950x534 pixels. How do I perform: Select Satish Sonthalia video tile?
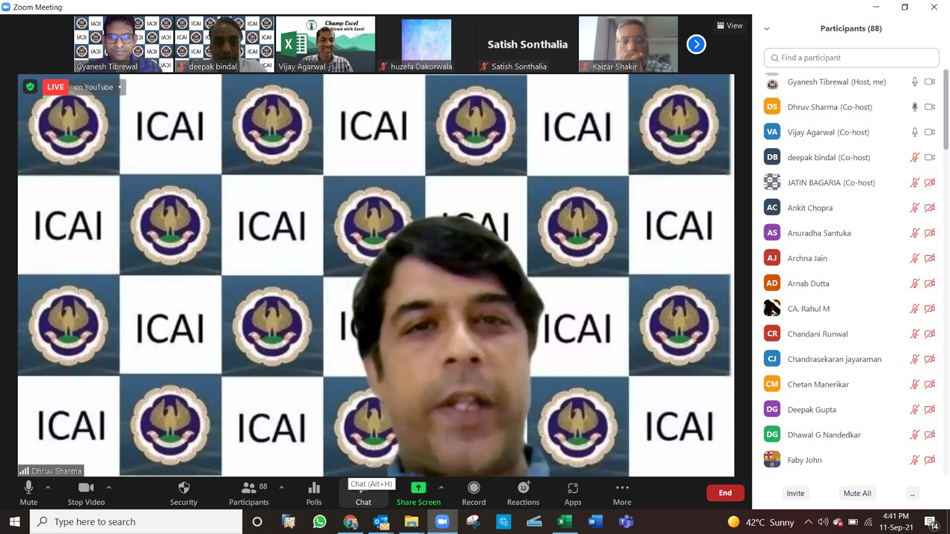[x=527, y=44]
